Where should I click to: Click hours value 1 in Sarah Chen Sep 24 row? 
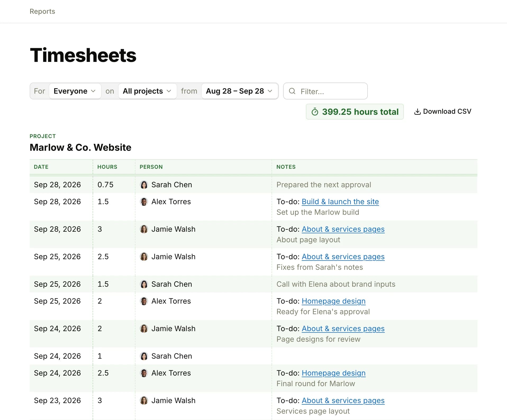click(x=100, y=356)
